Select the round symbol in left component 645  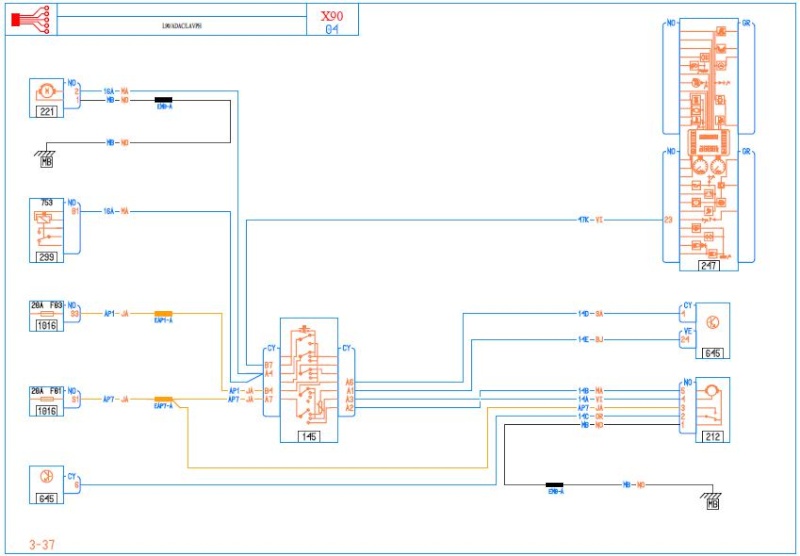point(46,477)
